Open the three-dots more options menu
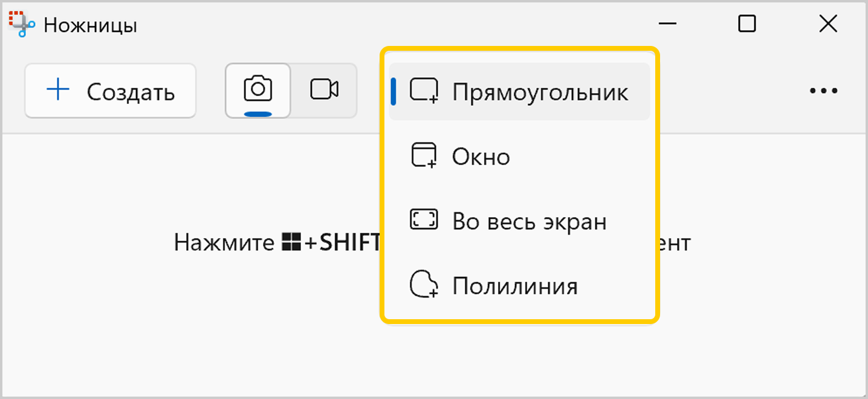 pyautogui.click(x=823, y=91)
